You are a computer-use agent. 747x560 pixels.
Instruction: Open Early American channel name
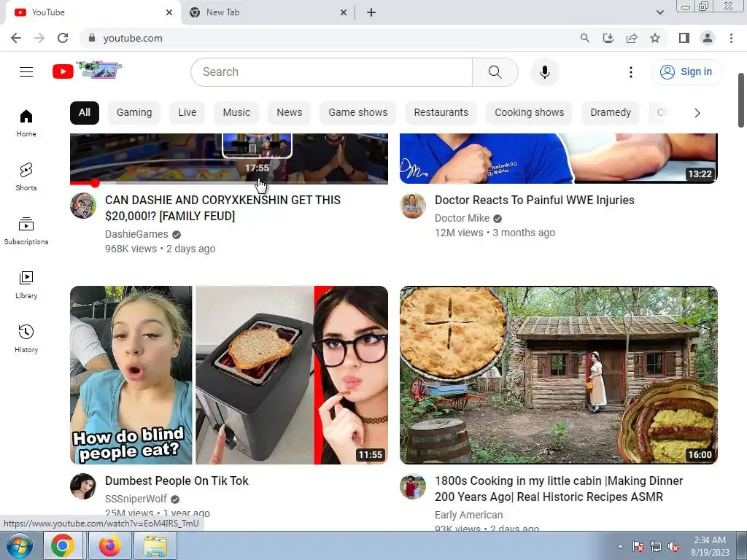468,516
